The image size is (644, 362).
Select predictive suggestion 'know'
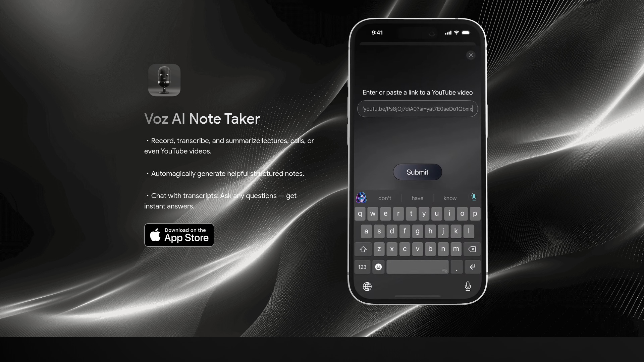pos(450,197)
